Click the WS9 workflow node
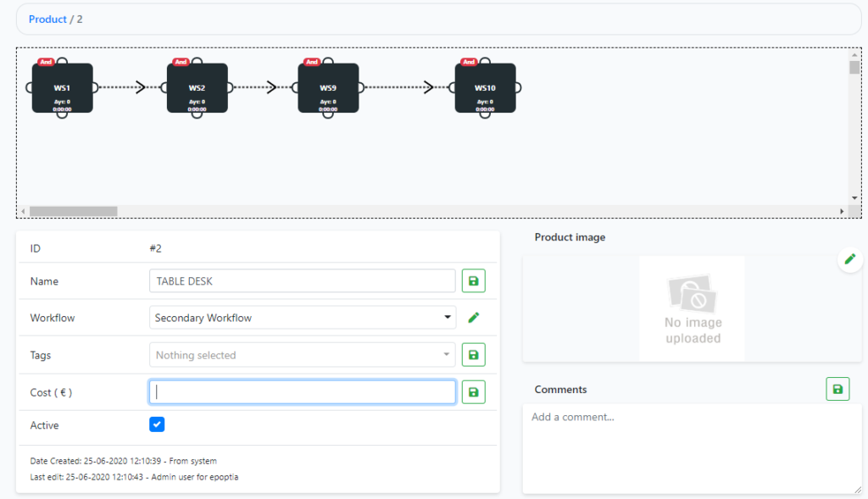Viewport: 868px width, 499px height. (328, 88)
